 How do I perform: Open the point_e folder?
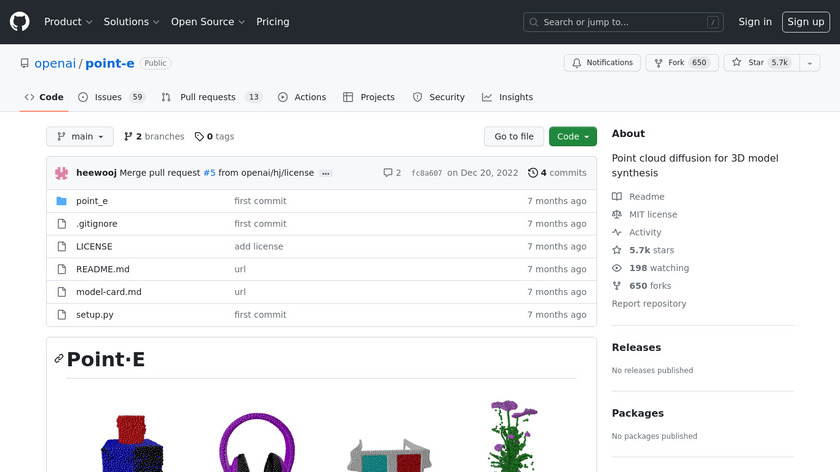pos(92,201)
